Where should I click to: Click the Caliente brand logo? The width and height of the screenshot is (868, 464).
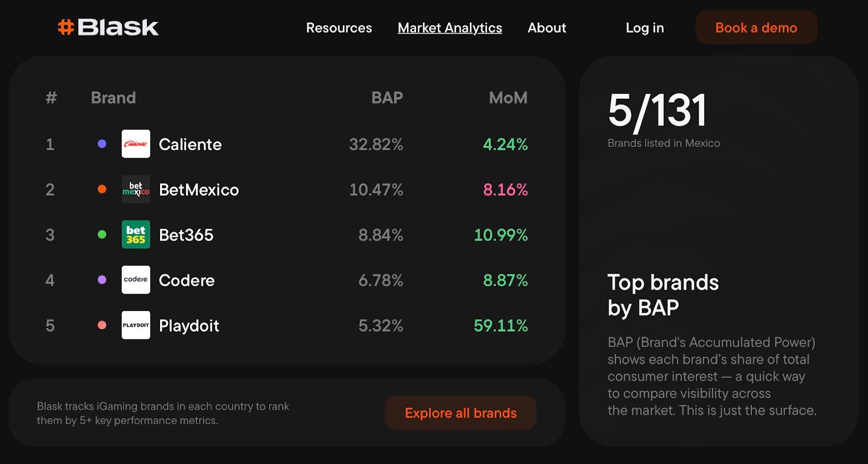[x=136, y=144]
